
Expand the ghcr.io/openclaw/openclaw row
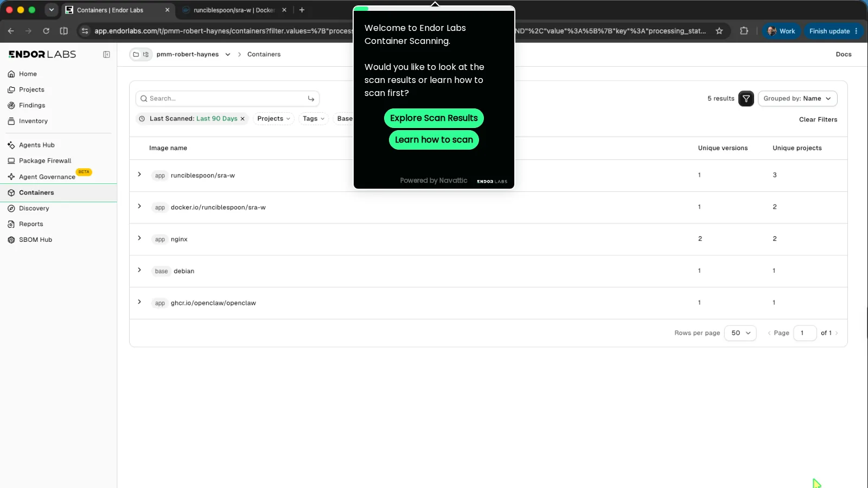[139, 302]
